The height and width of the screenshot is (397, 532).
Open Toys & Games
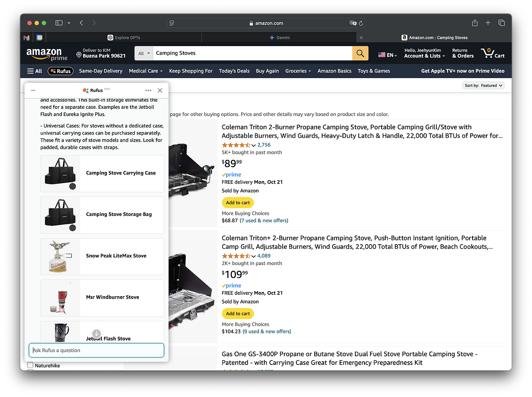[x=374, y=71]
